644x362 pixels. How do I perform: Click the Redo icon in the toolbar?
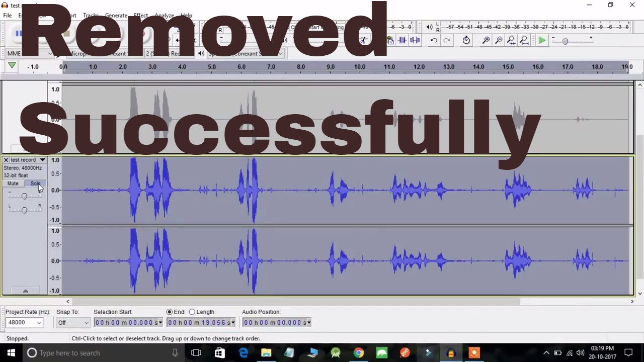tap(446, 41)
